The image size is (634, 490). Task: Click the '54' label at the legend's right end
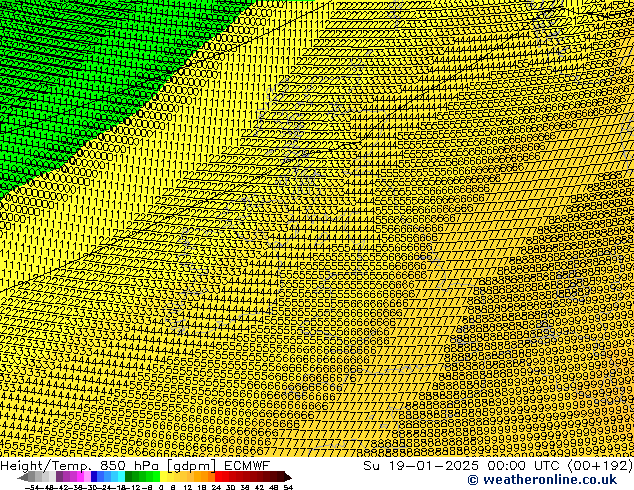pyautogui.click(x=288, y=488)
